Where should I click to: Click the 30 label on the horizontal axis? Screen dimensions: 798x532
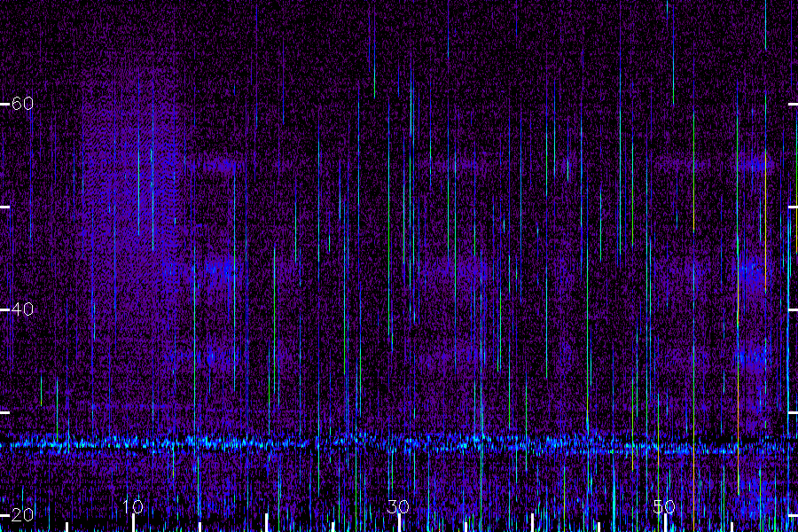click(398, 506)
